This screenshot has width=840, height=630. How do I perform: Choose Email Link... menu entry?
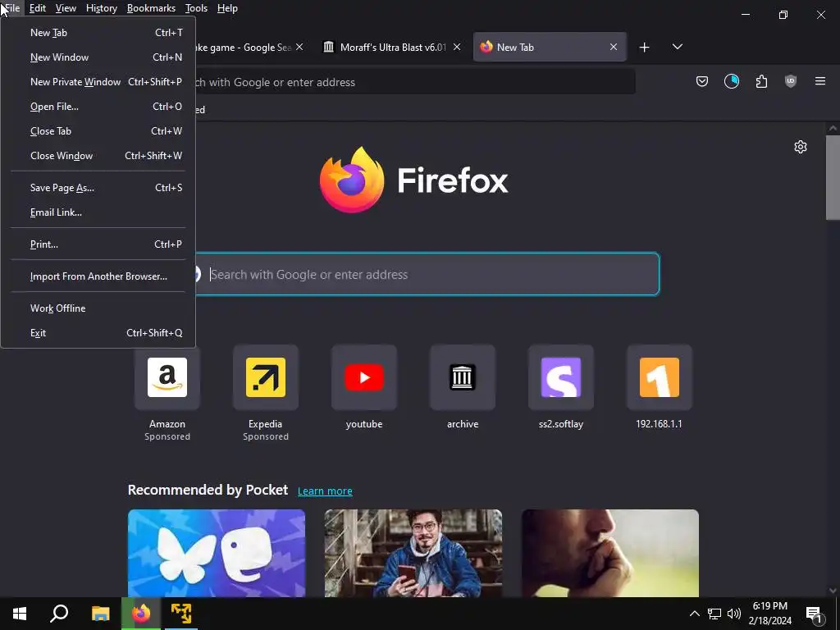(98, 212)
